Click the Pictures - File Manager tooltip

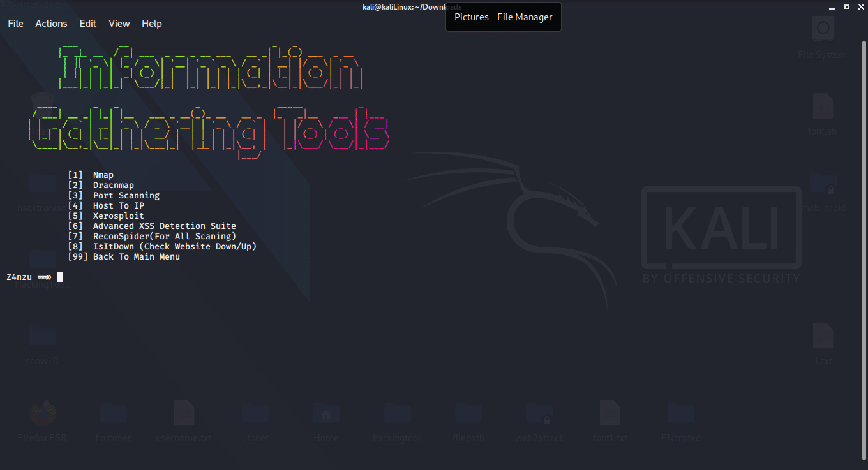[503, 17]
